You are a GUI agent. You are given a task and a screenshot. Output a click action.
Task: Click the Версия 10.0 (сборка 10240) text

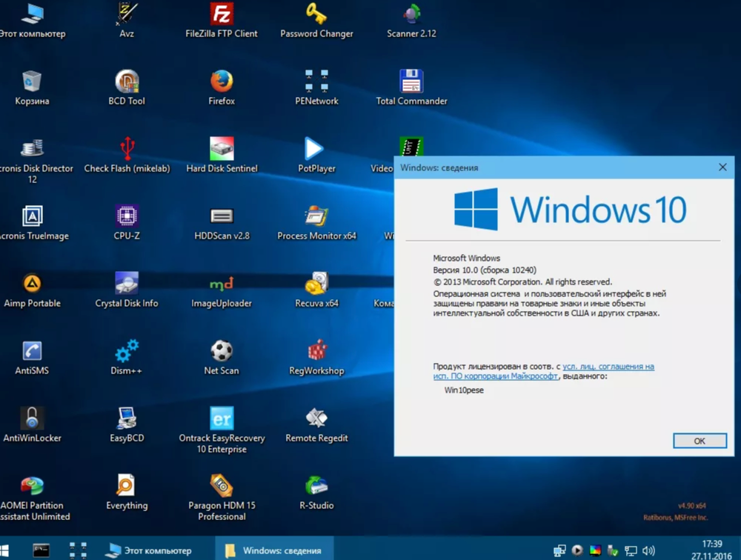(485, 270)
